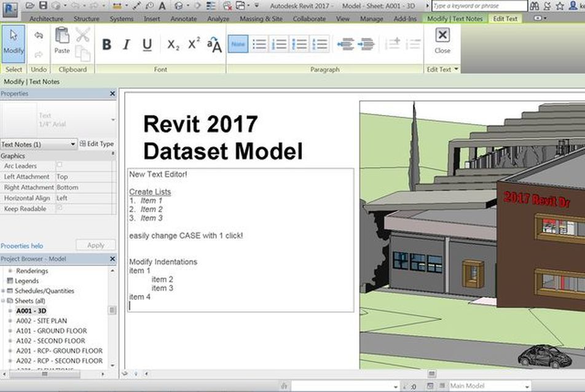Apply Underline formatting to text
This screenshot has height=392, width=585.
[147, 44]
